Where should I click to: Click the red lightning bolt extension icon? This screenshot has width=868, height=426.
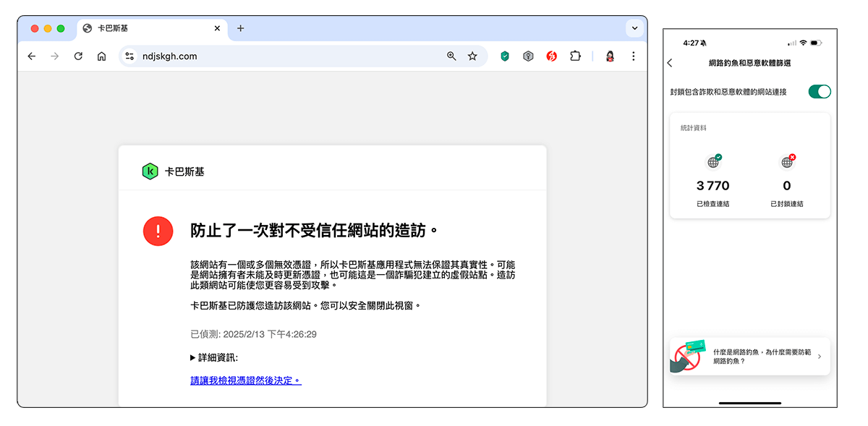[x=552, y=56]
